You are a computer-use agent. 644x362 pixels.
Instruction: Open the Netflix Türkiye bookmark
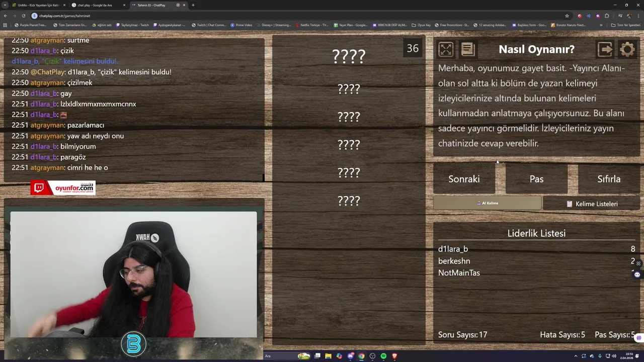312,25
